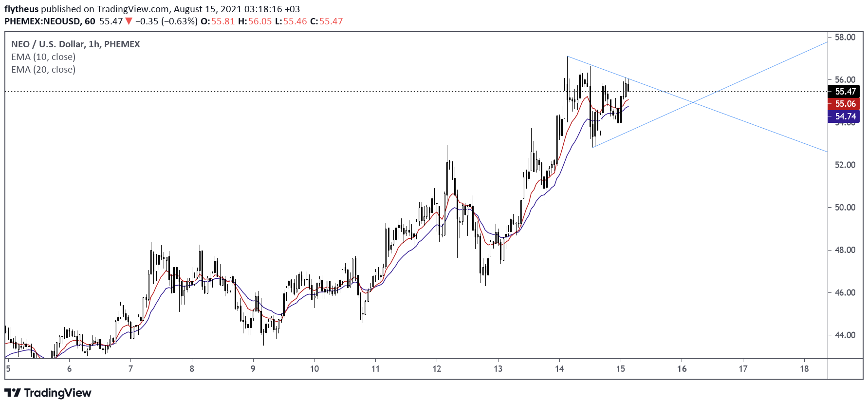868x406 pixels.
Task: Click the PHEMEX:NEOUSD, 60 symbol header
Action: point(50,21)
